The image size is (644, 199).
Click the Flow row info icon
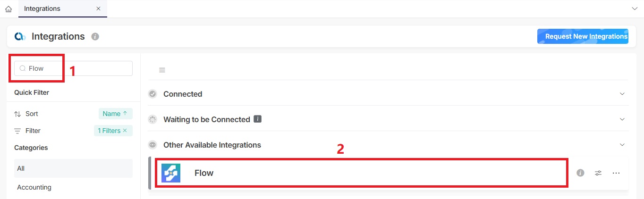tap(580, 173)
